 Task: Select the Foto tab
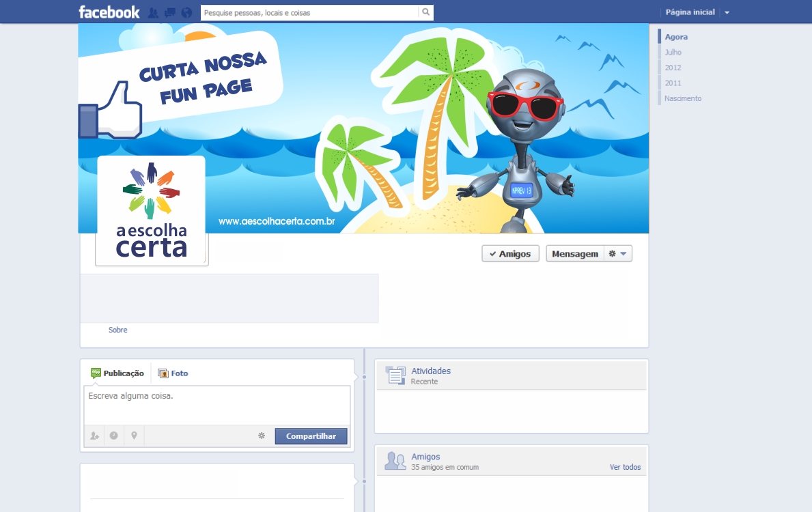[173, 373]
